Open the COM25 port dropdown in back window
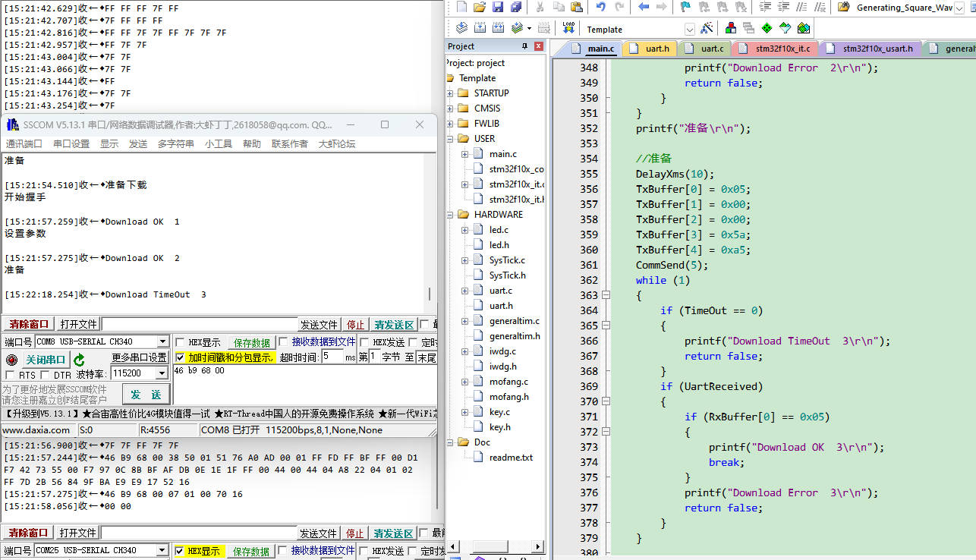976x560 pixels. (x=162, y=550)
